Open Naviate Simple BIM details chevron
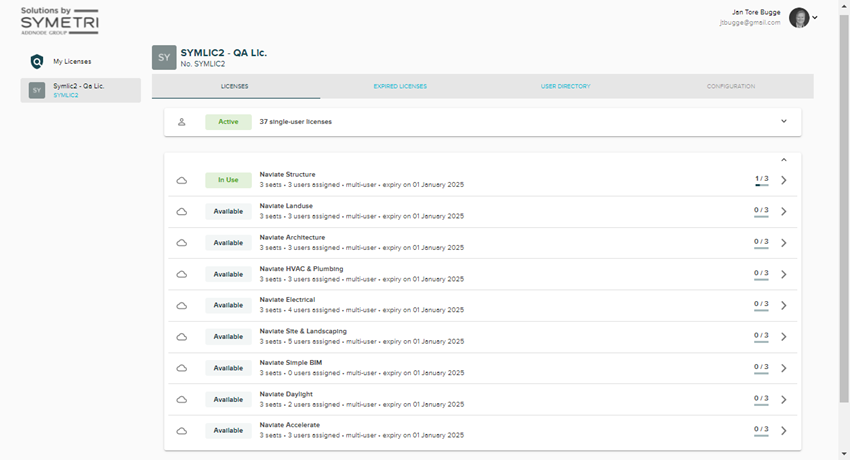Viewport: 850px width, 460px height. click(784, 368)
